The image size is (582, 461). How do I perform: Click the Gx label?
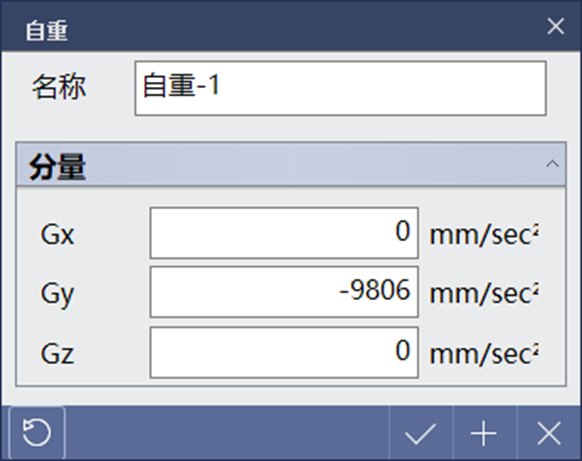58,235
